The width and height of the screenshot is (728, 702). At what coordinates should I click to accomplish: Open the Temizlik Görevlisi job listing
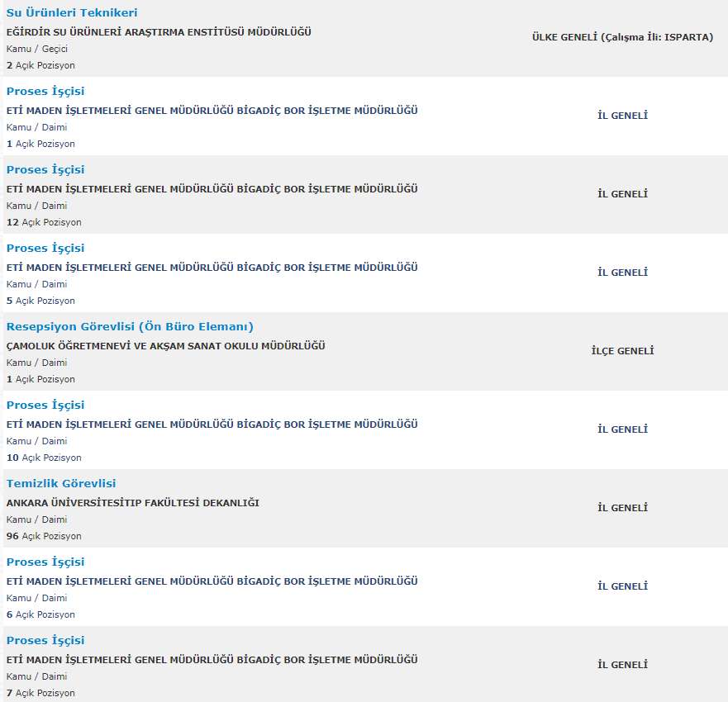pos(61,483)
